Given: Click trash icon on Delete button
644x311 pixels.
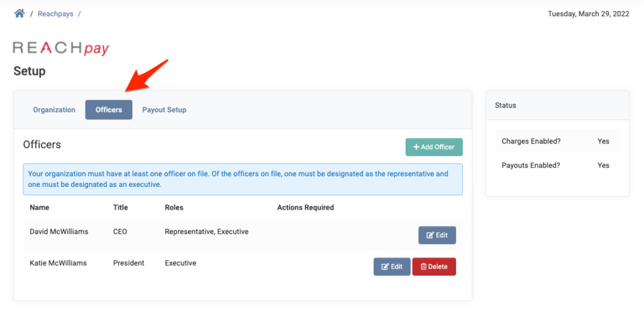Looking at the screenshot, I should click(x=423, y=266).
